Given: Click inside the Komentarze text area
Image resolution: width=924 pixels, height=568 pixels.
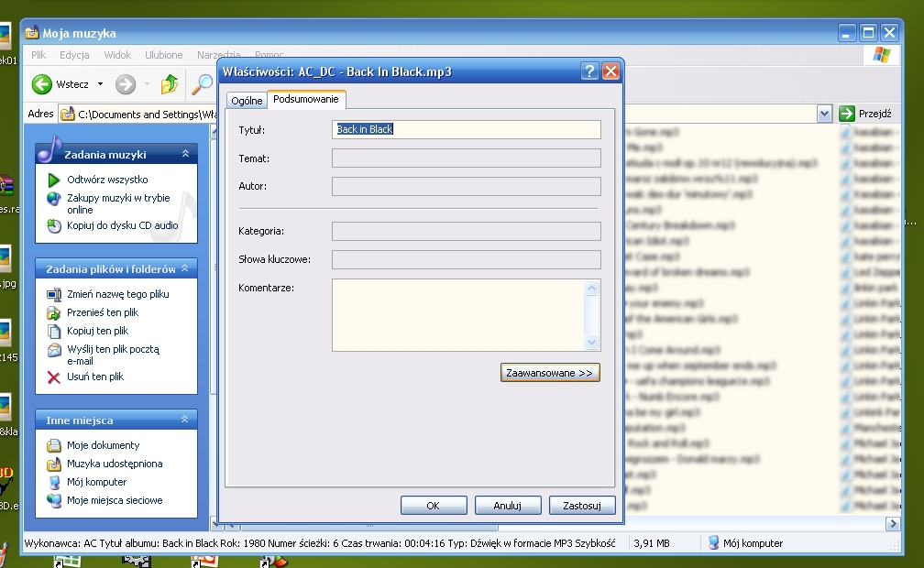Looking at the screenshot, I should click(458, 315).
